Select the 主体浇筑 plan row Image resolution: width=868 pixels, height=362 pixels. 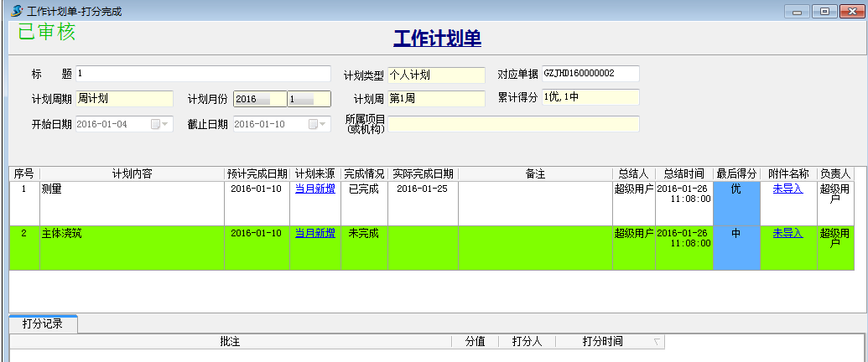click(x=132, y=246)
